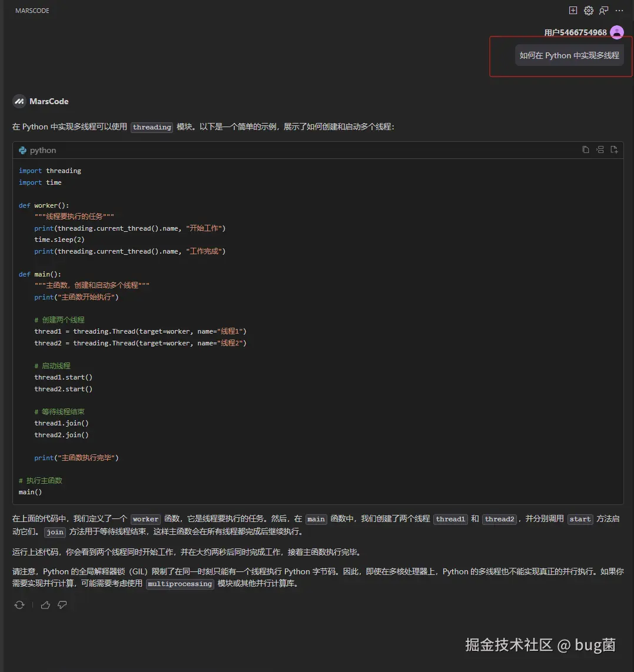Open the more options ellipsis menu

coord(619,10)
